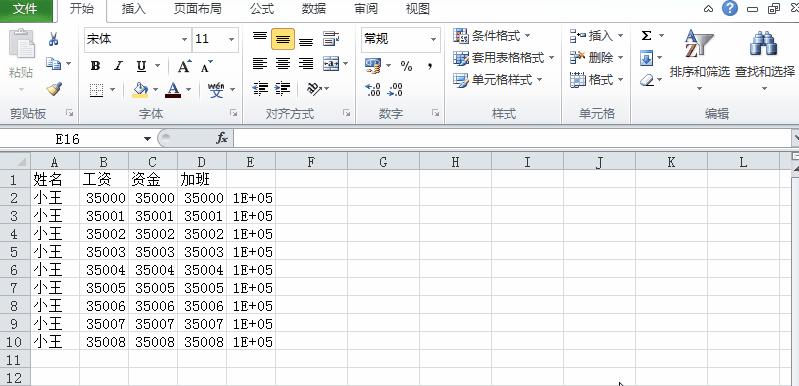Screen dimensions: 799x386
Task: Expand the 单元格样式 dropdown
Action: (x=539, y=80)
